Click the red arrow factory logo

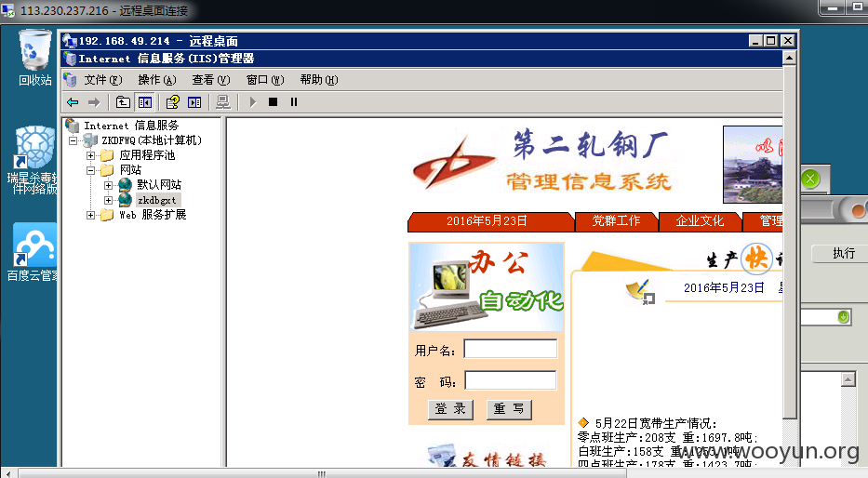coord(453,162)
